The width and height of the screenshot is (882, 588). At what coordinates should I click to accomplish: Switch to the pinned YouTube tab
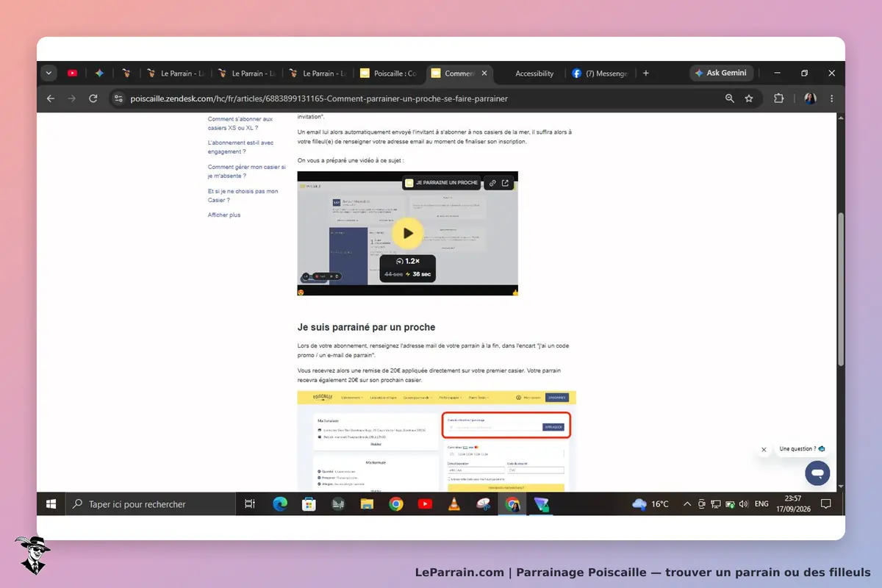[72, 73]
